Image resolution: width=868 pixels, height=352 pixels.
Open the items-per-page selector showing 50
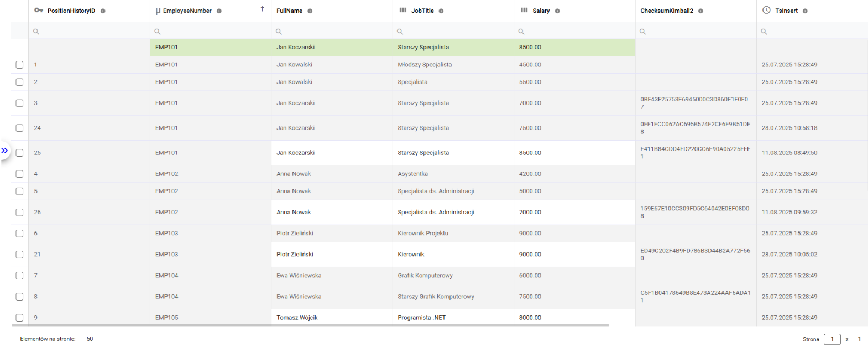tap(90, 339)
